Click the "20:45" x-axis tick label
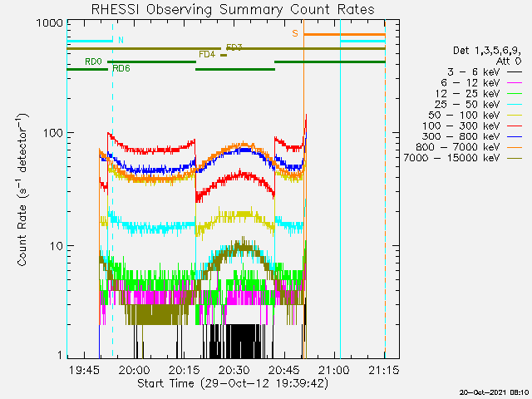532x399 pixels. [284, 370]
